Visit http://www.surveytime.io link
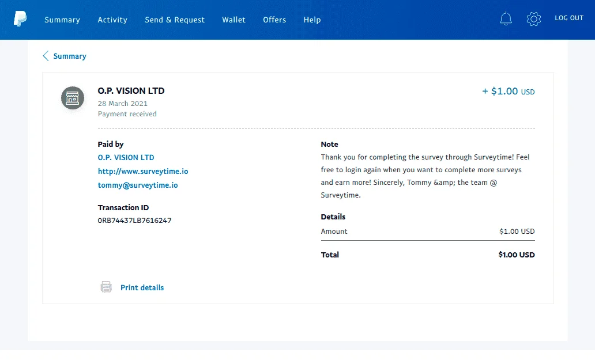Screen dimensions: 595x364 tap(143, 172)
